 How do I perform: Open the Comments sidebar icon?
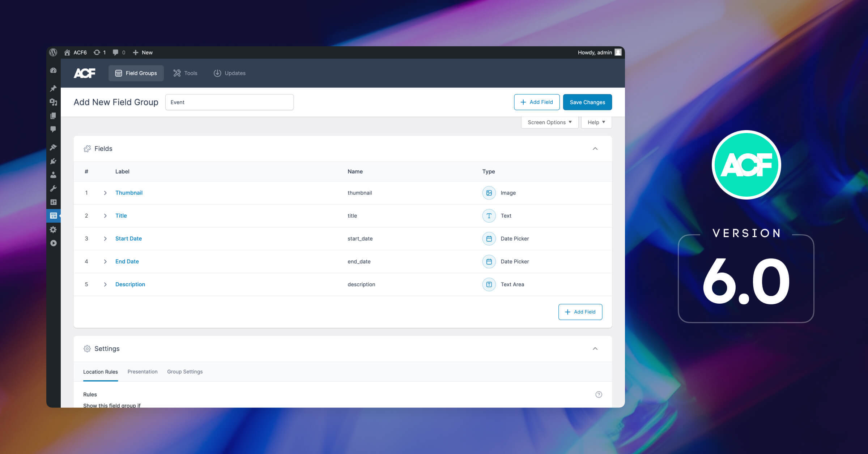[x=53, y=129]
